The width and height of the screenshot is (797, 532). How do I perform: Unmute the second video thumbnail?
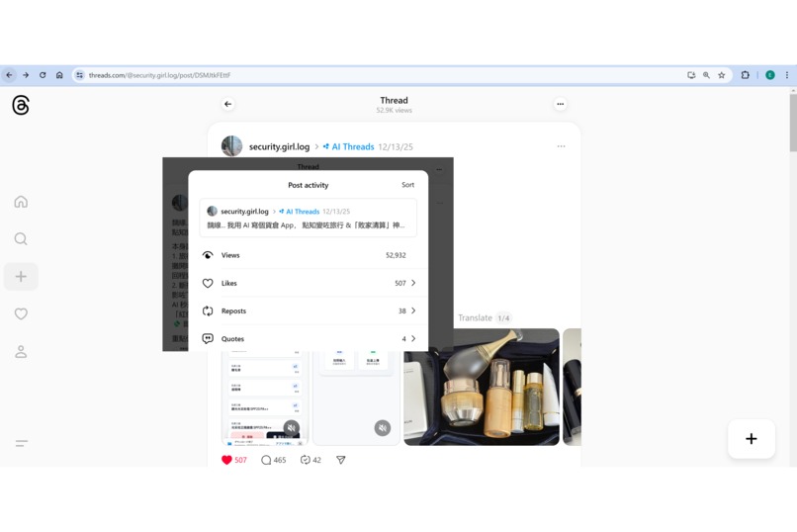pyautogui.click(x=383, y=428)
